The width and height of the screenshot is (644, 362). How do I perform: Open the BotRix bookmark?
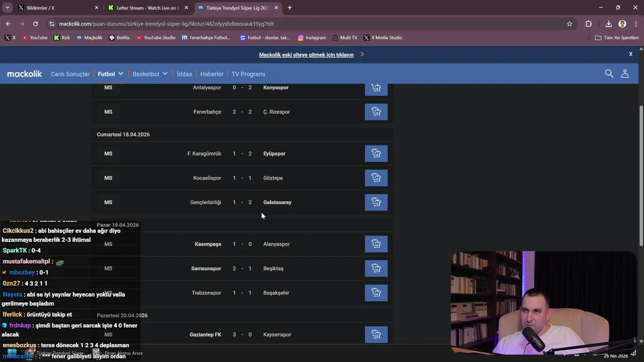(119, 38)
